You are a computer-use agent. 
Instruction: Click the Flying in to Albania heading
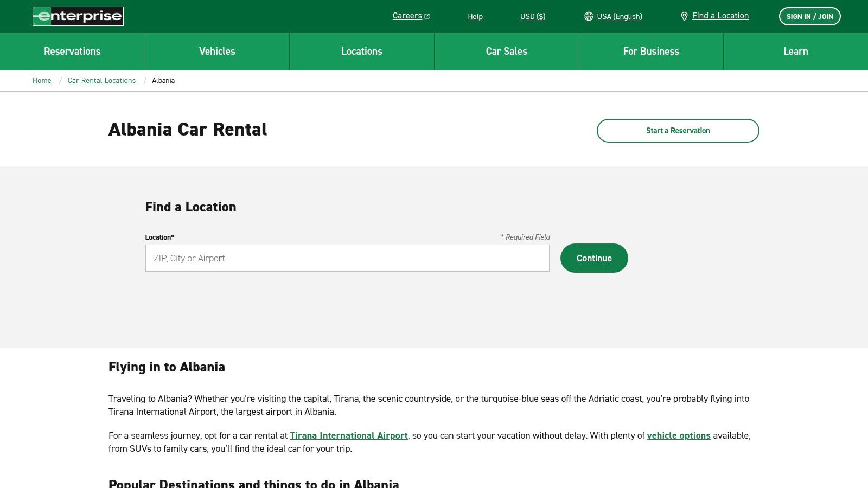pyautogui.click(x=167, y=367)
